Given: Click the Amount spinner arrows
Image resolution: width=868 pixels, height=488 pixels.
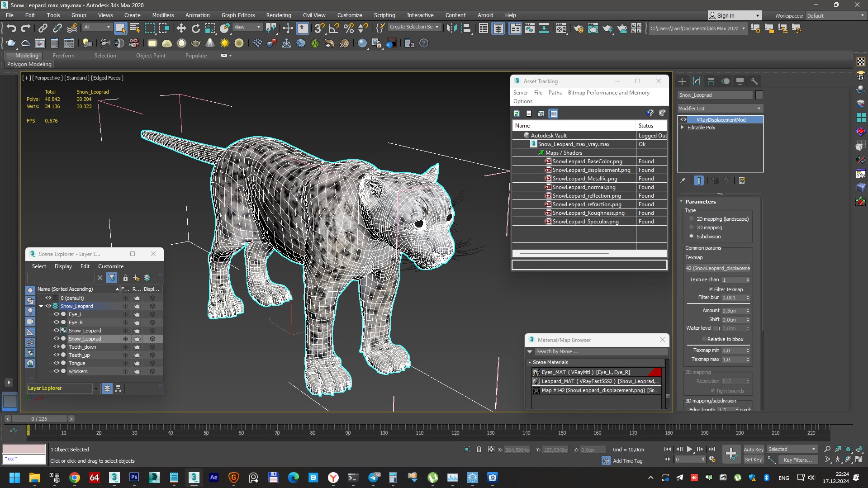Looking at the screenshot, I should (x=748, y=311).
